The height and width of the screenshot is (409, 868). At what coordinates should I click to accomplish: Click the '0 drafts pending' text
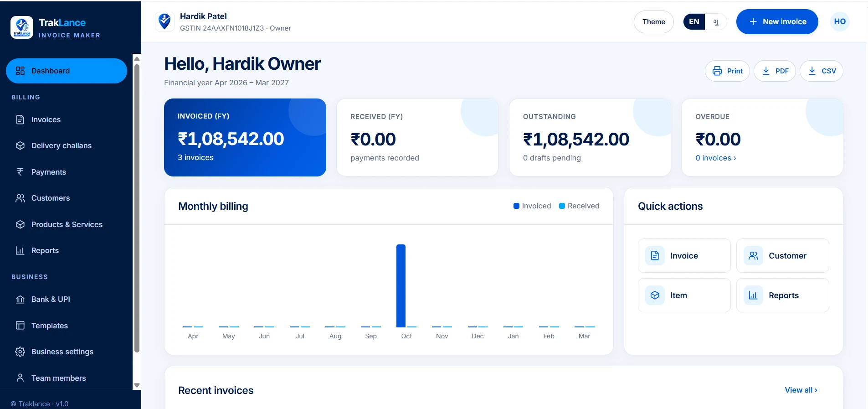click(x=552, y=158)
